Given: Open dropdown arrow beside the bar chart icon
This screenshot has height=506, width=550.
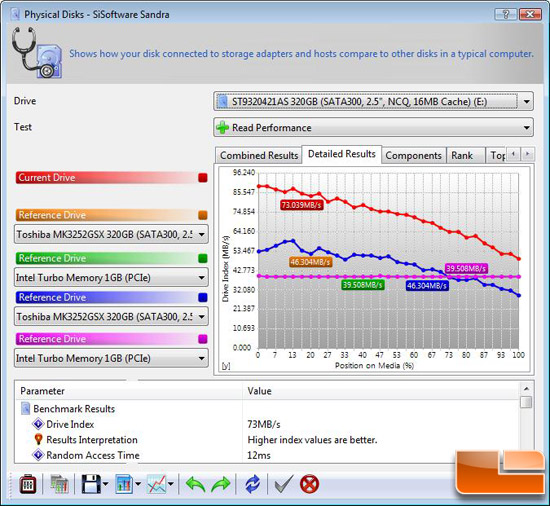Looking at the screenshot, I should click(138, 484).
